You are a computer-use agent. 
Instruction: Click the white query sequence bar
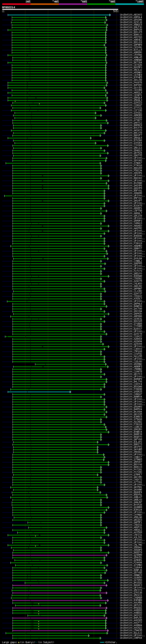60,10
